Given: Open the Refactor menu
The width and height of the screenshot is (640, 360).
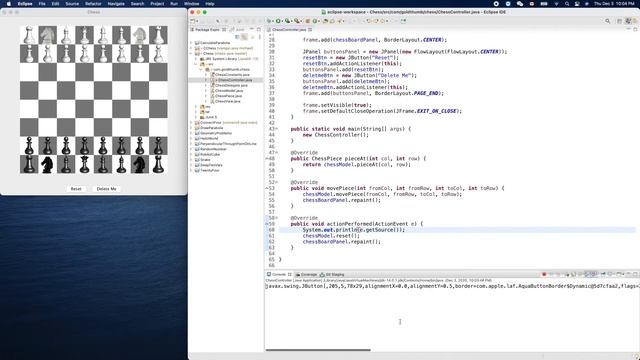Looking at the screenshot, I should 93,4.
